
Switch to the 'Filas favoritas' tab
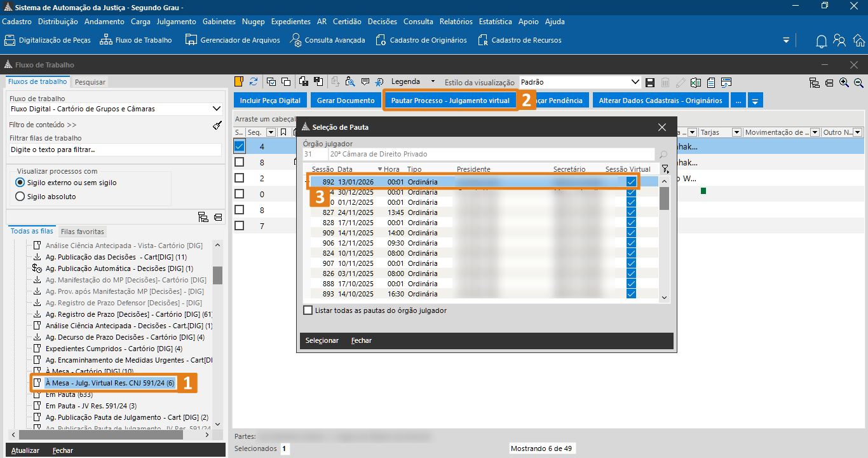pos(83,232)
